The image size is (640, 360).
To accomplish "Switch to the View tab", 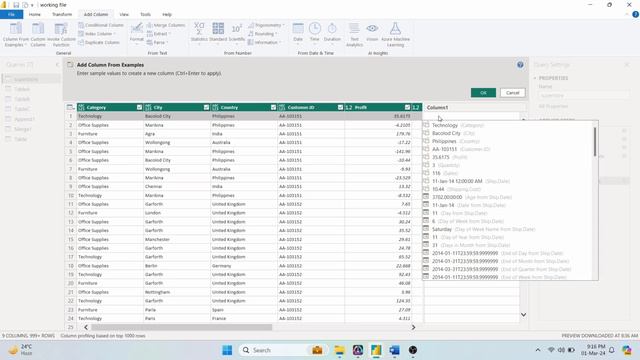I will [x=124, y=14].
